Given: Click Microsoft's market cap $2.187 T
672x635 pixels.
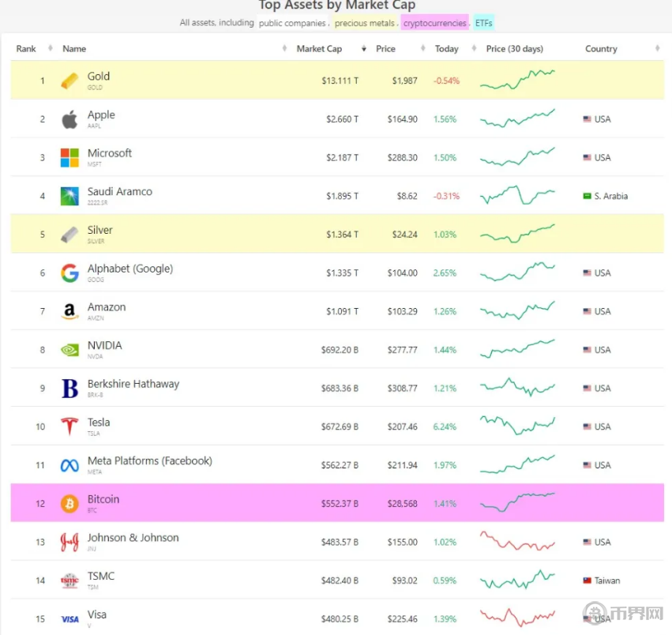Looking at the screenshot, I should 342,157.
